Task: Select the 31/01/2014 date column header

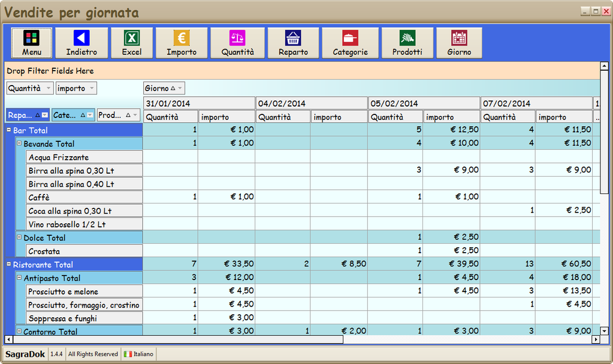Action: click(x=200, y=103)
